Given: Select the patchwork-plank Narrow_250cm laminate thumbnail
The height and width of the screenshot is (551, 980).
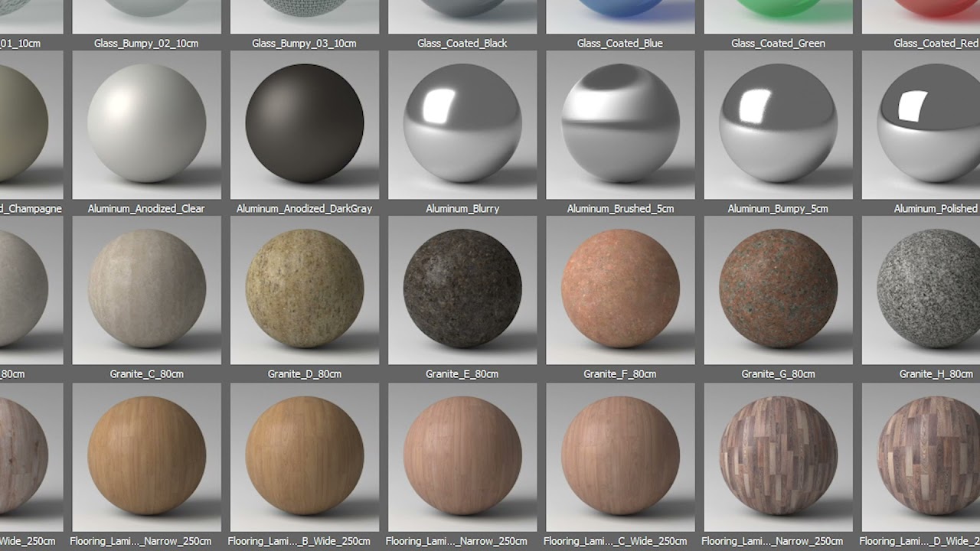Looking at the screenshot, I should (778, 457).
